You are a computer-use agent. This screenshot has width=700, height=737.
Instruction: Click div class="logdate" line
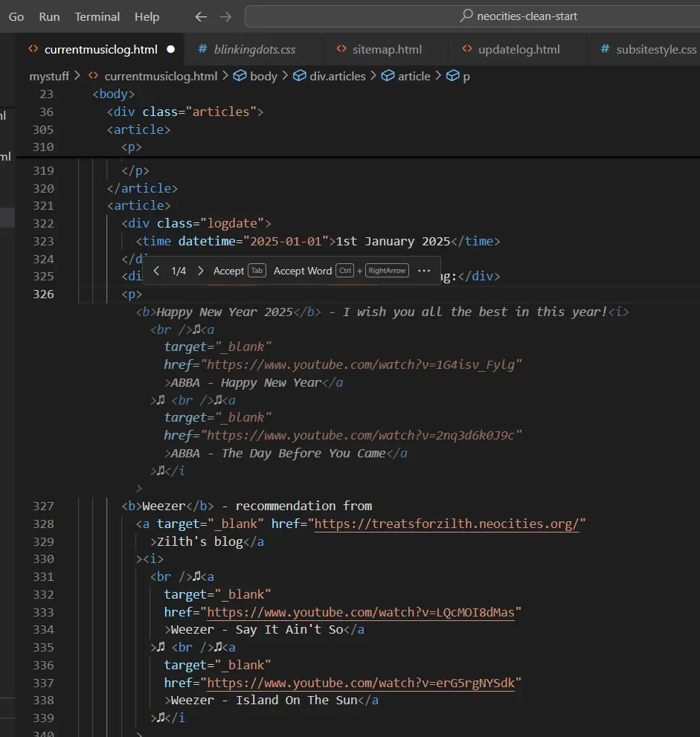196,223
